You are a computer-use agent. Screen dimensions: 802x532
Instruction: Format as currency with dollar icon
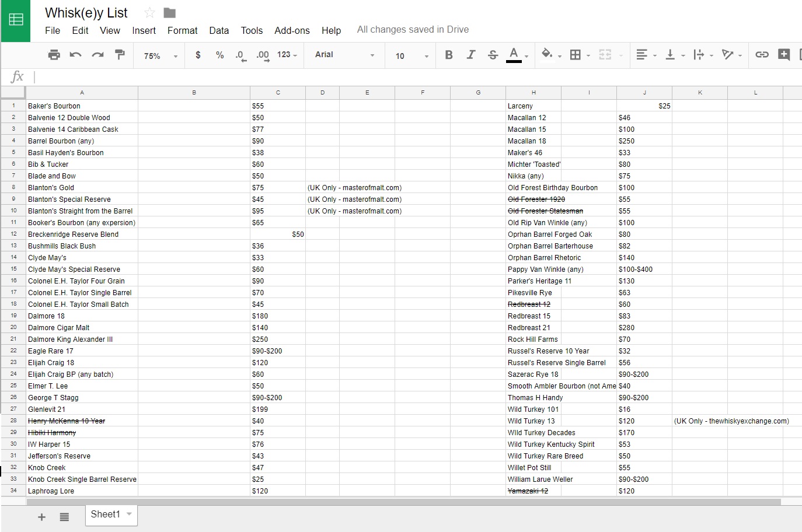(198, 55)
